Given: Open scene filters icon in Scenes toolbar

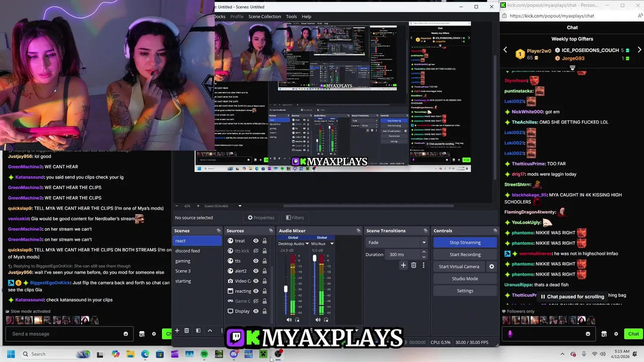Looking at the screenshot, I should [198, 330].
